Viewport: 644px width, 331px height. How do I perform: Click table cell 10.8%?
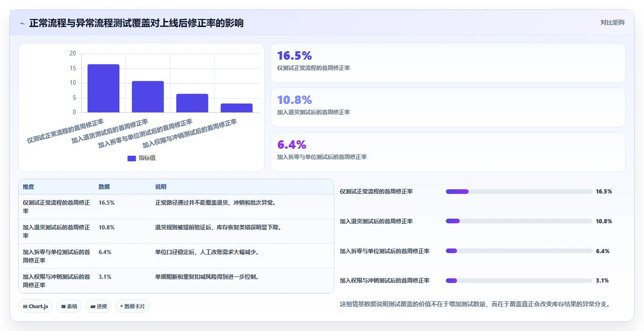(x=106, y=228)
